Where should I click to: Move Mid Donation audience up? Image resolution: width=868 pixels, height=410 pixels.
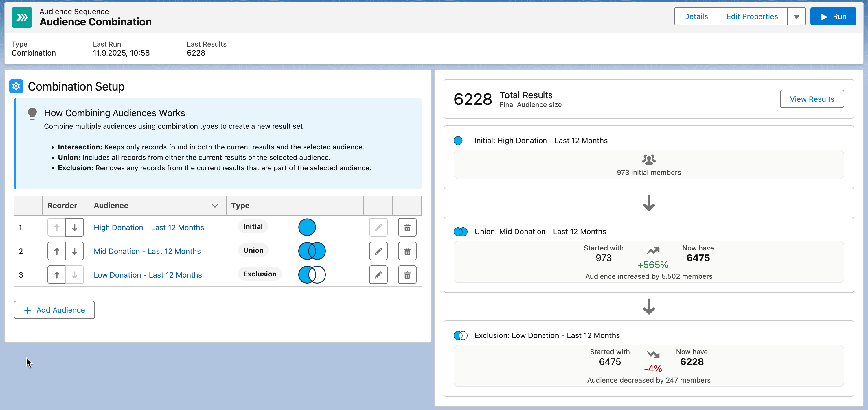57,251
